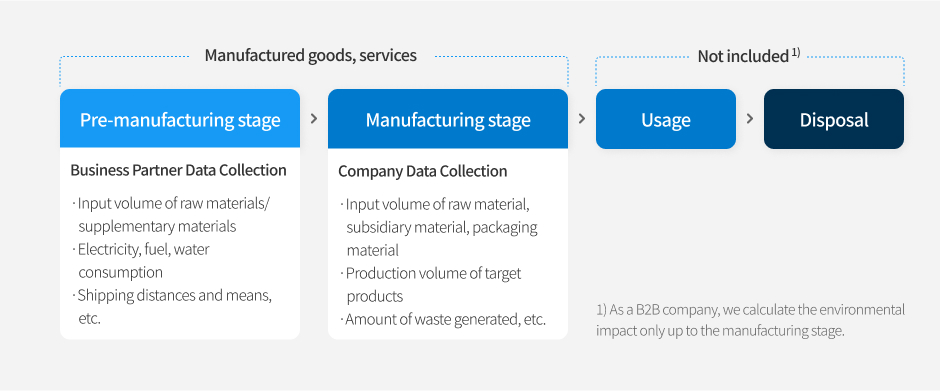Click chevron between Pre-manufacturing and Manufacturing stages

tap(314, 119)
